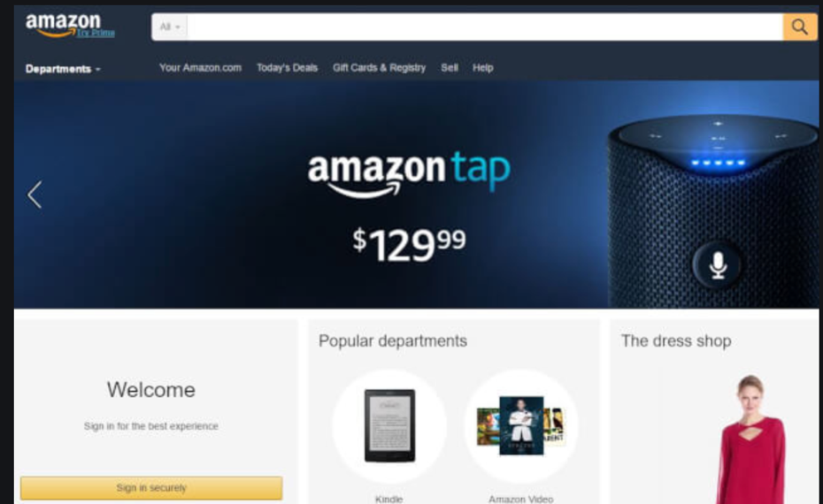Click the red dress model image
Image resolution: width=823 pixels, height=504 pixels.
coord(750,439)
